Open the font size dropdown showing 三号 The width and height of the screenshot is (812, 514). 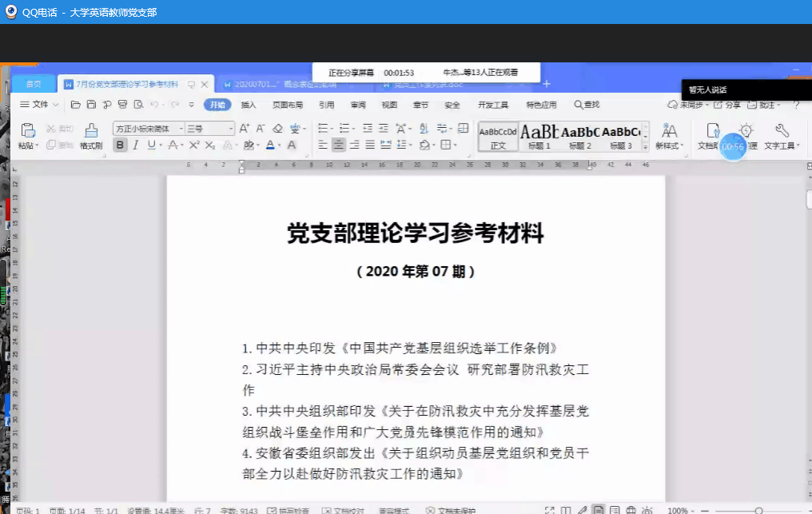[x=209, y=129]
